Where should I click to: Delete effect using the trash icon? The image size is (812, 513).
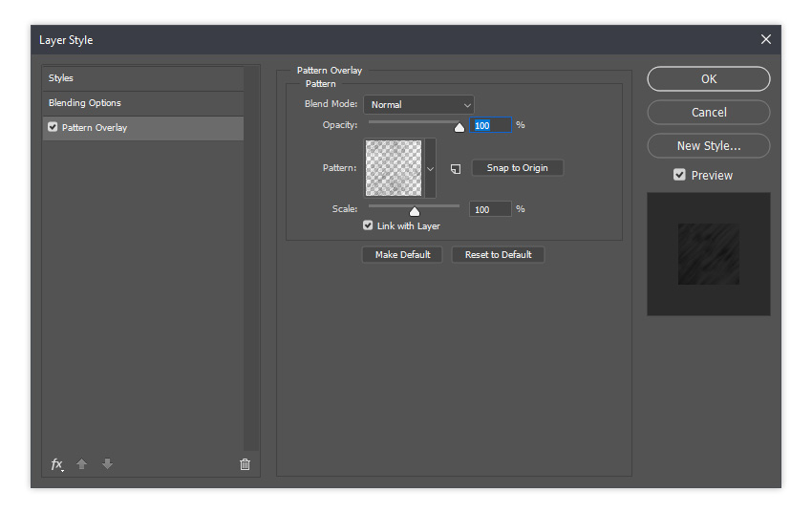click(245, 464)
